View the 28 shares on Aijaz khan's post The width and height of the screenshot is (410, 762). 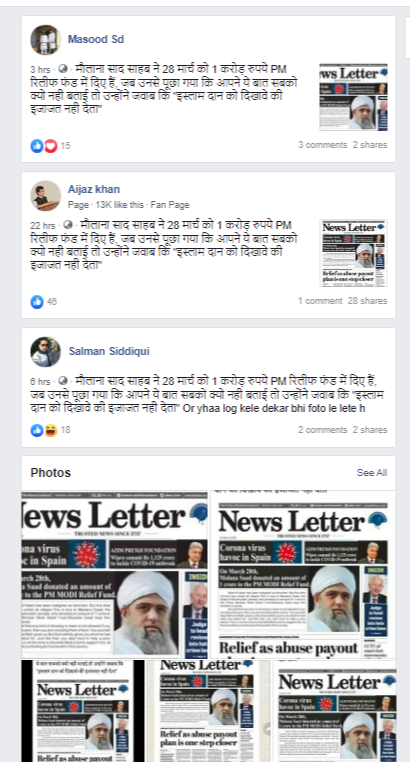(x=367, y=301)
